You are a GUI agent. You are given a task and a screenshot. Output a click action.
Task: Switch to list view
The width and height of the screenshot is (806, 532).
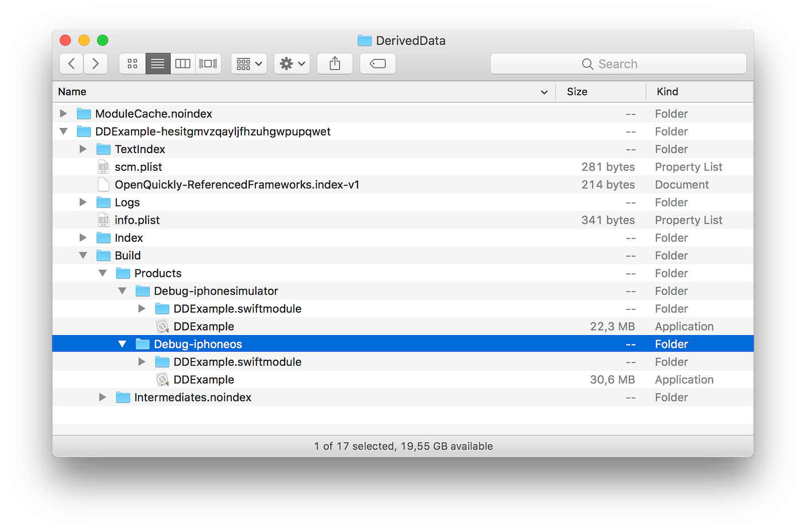pyautogui.click(x=158, y=63)
